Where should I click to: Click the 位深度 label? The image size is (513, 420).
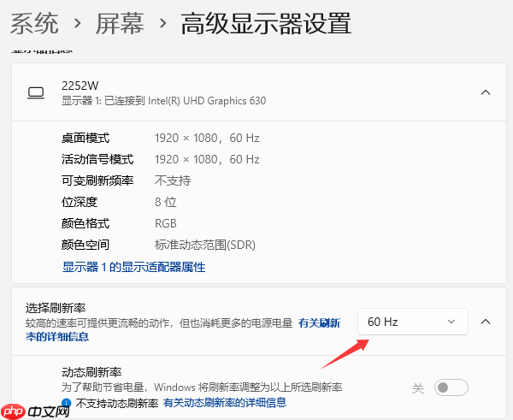pyautogui.click(x=80, y=202)
